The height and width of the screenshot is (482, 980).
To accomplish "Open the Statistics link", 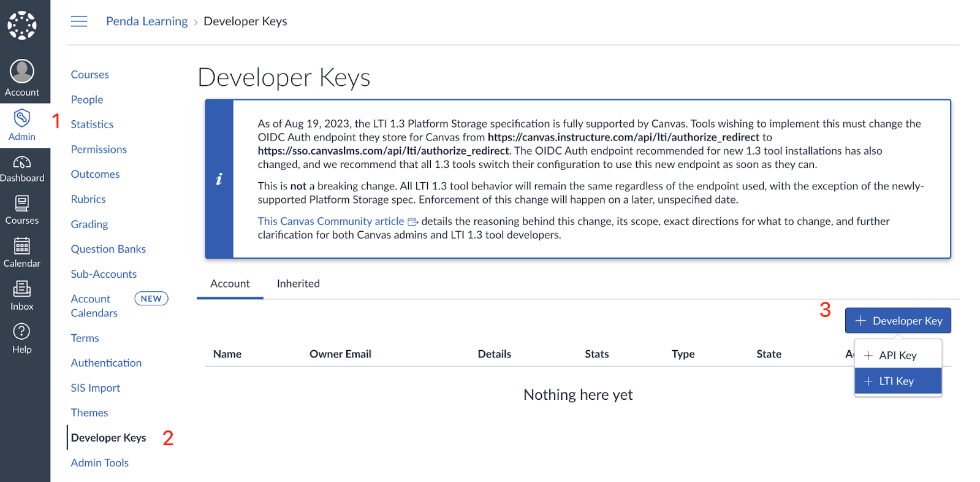I will tap(92, 124).
